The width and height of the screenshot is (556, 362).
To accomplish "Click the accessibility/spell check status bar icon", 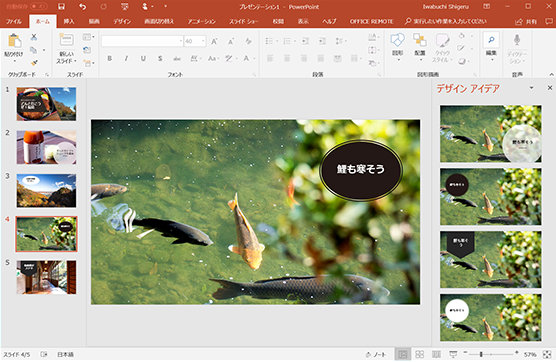I will coord(44,354).
